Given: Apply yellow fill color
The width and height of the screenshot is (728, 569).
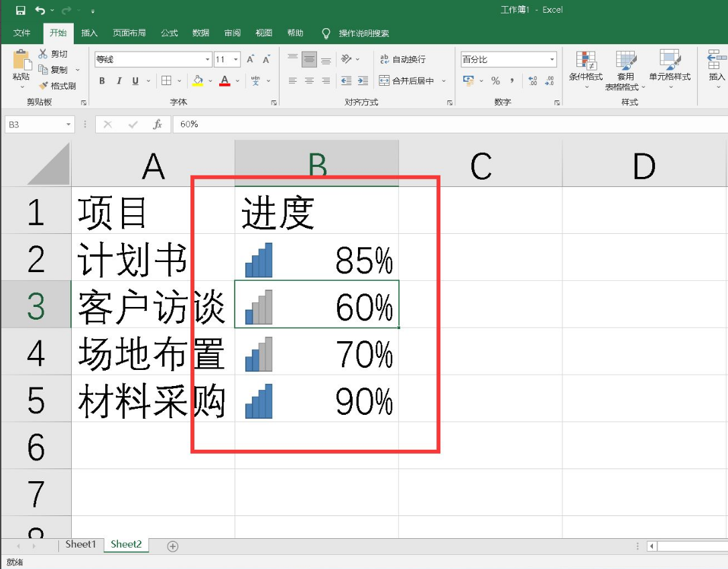Looking at the screenshot, I should pos(198,80).
